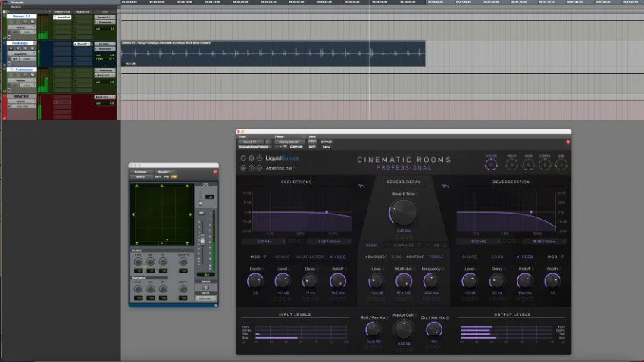Viewport: 644px width, 362px height.
Task: Select the Master speaker layout icon
Action: 491,164
